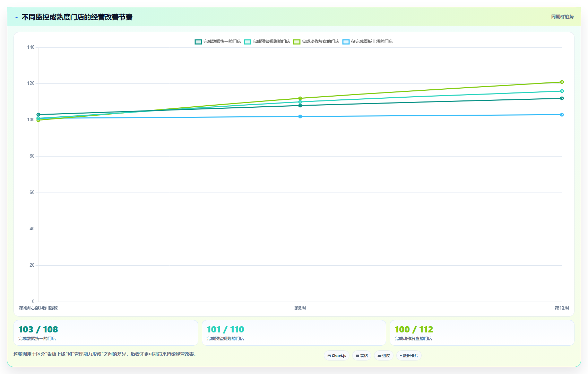Viewport: 588px width, 374px height.
Task: Click legend label 完成动作复盘的门店
Action: tap(321, 42)
